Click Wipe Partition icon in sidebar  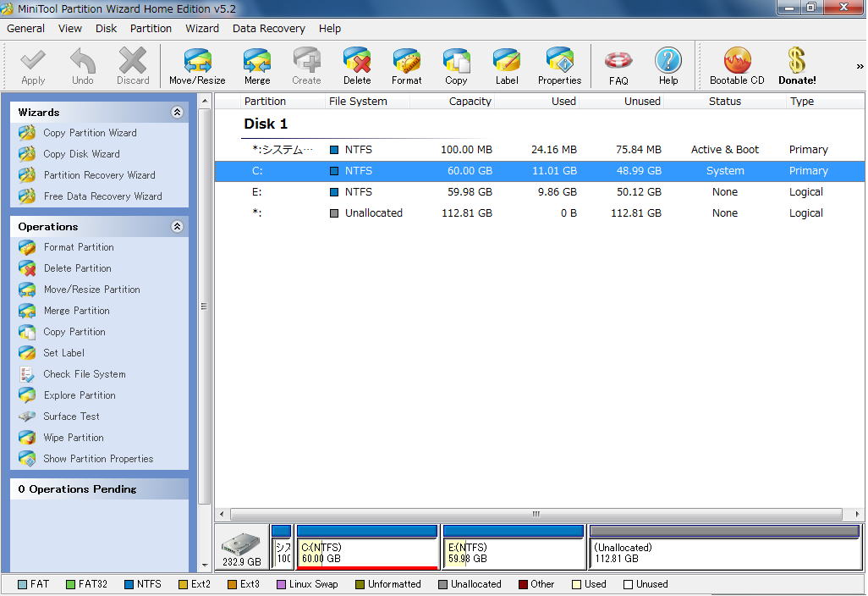pyautogui.click(x=27, y=438)
